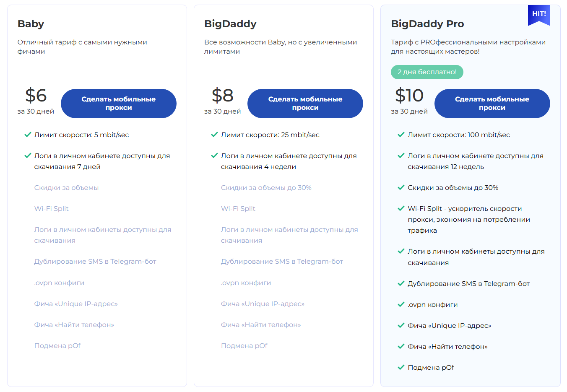Click checkmark next to Baby speed limit 5 mbit/sec
Screen dimensions: 567x392
tap(28, 135)
